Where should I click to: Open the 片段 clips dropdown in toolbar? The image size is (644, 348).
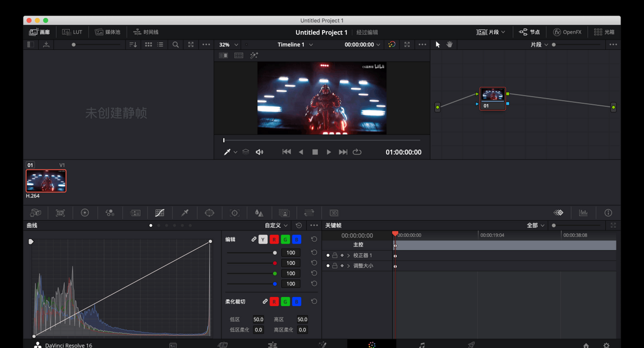(x=491, y=32)
